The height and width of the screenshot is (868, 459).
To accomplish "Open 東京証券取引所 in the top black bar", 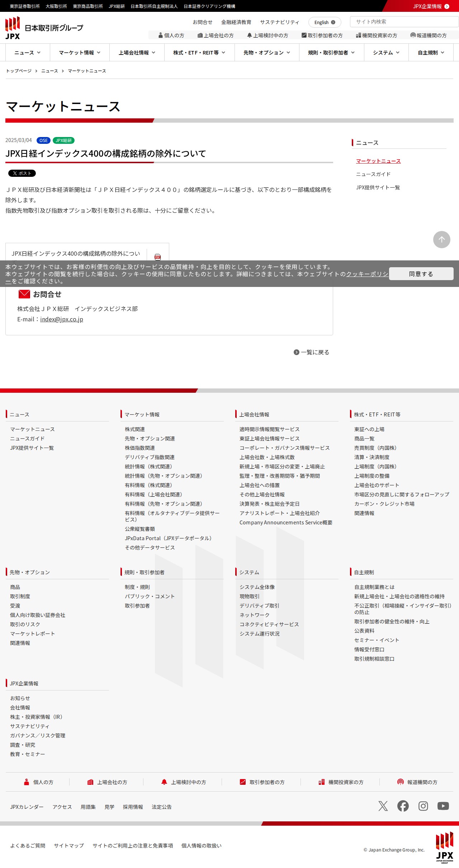I will coord(25,6).
